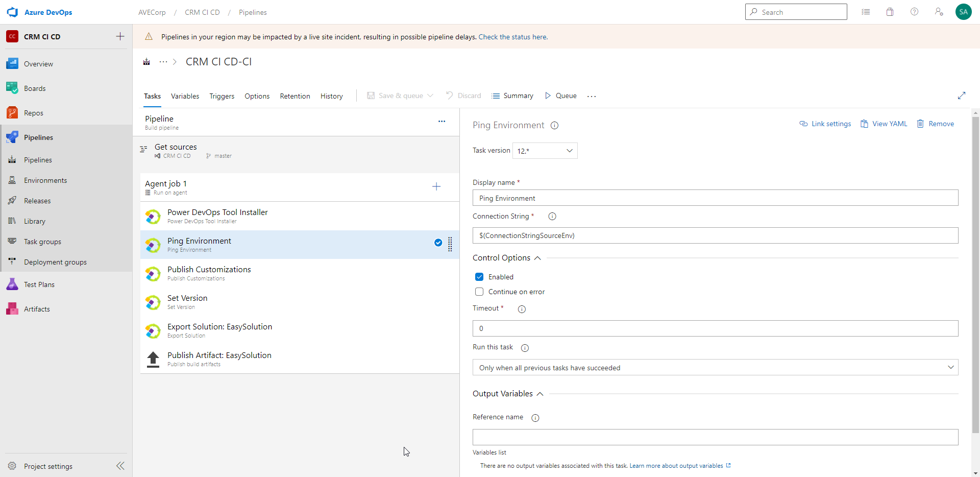Open Project settings
Viewport: 980px width, 477px height.
coord(48,466)
